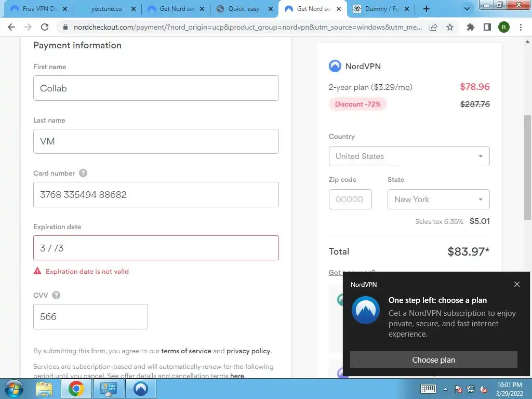Click the Card number field

tap(156, 194)
